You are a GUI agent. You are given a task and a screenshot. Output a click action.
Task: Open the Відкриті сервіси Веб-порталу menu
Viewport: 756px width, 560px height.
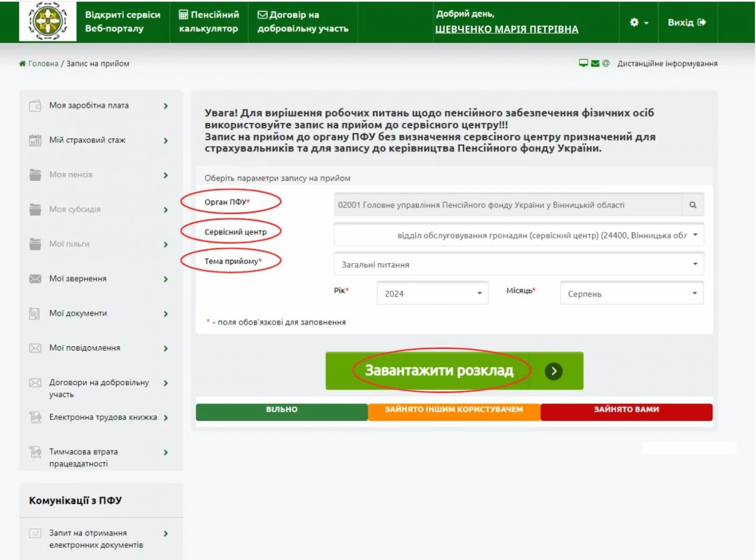[x=122, y=22]
